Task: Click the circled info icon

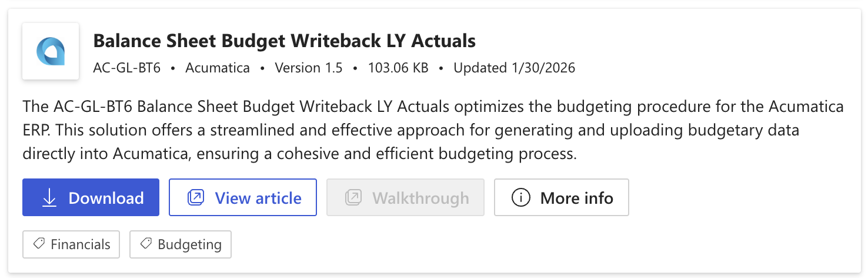Action: click(x=521, y=198)
